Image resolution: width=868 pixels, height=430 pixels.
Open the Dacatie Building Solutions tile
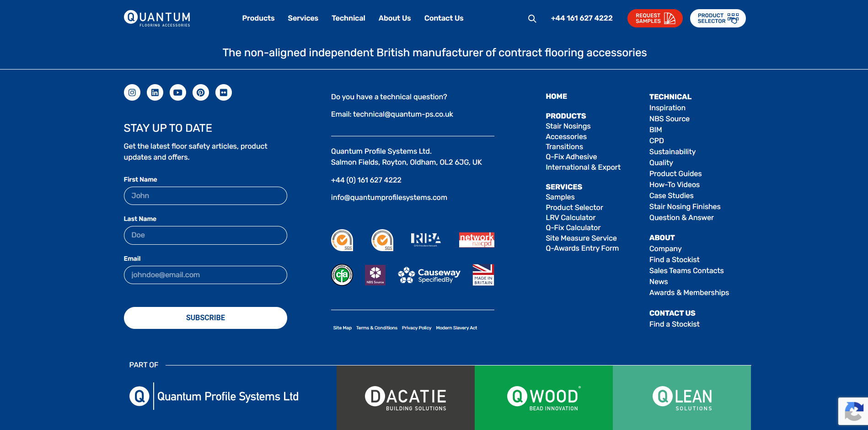pos(406,398)
